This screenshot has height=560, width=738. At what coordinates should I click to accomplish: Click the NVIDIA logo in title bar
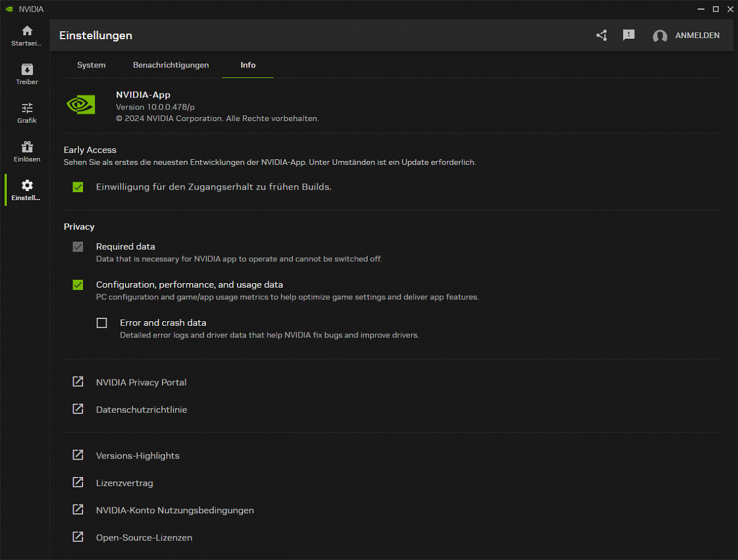pyautogui.click(x=9, y=9)
